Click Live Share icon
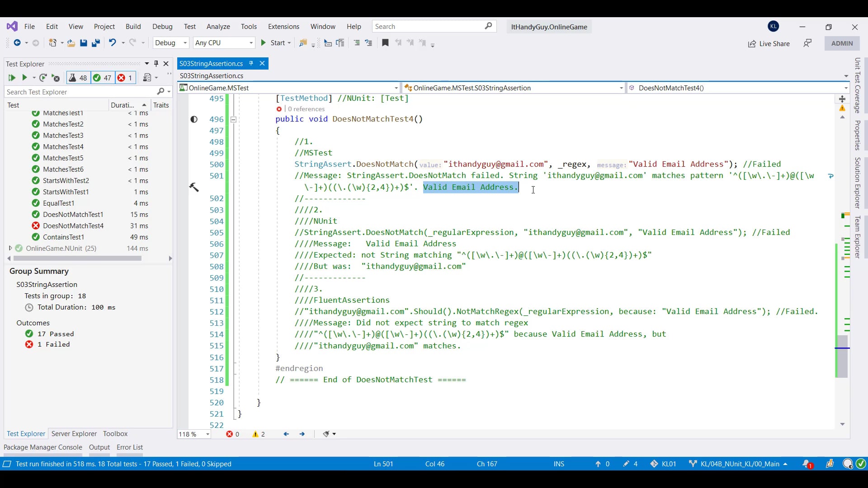This screenshot has width=868, height=488. click(752, 44)
